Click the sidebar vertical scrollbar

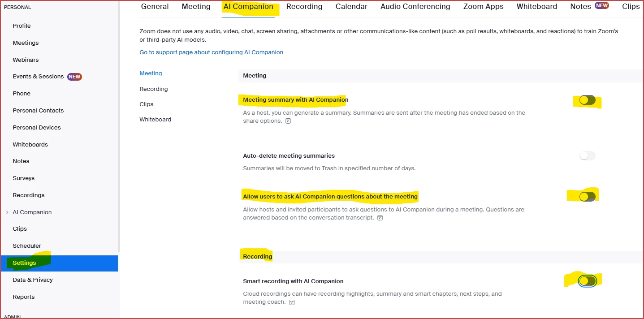tap(119, 126)
